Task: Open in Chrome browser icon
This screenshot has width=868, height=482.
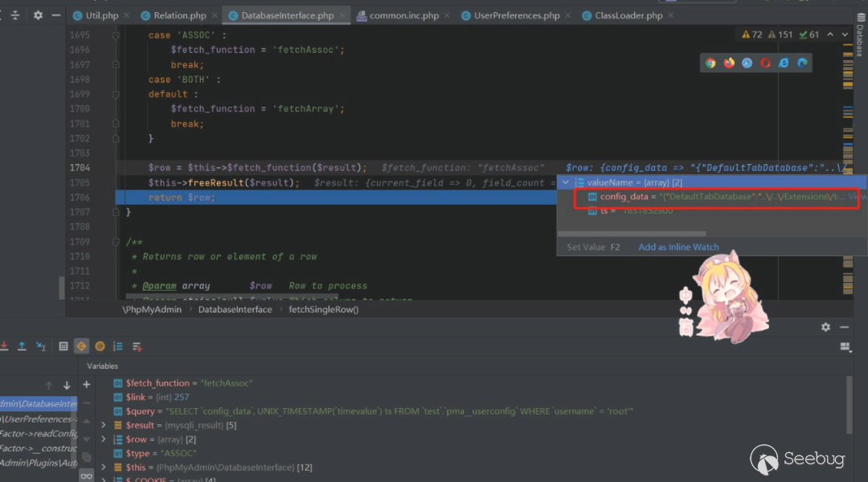Action: (710, 63)
